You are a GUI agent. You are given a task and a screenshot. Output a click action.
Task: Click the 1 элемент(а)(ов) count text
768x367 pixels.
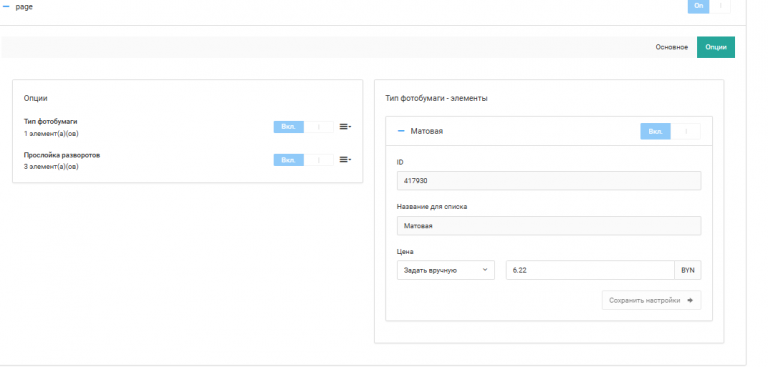51,134
